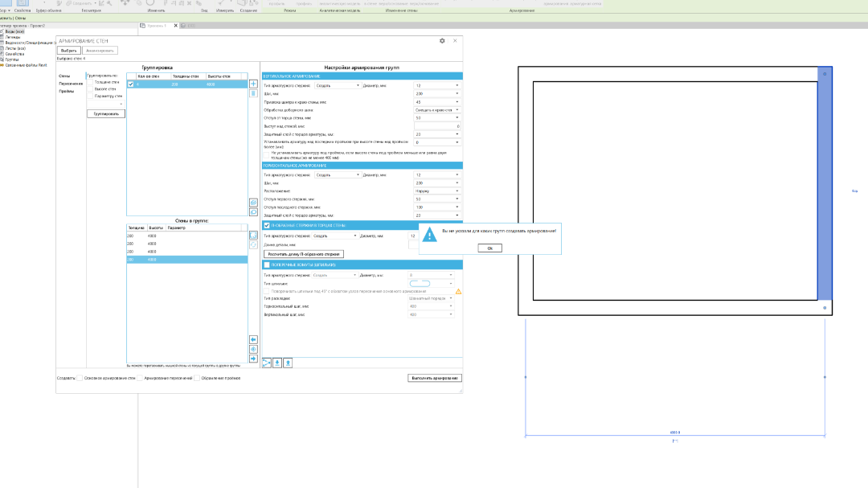The width and height of the screenshot is (868, 488).
Task: Click the warning triangle in the message box
Action: pos(429,235)
